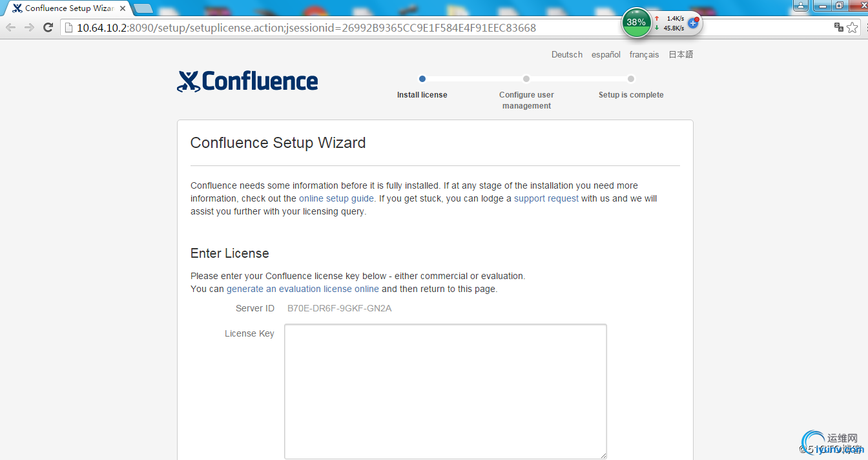Click the browser Forward arrow
This screenshot has width=868, height=460.
point(29,27)
